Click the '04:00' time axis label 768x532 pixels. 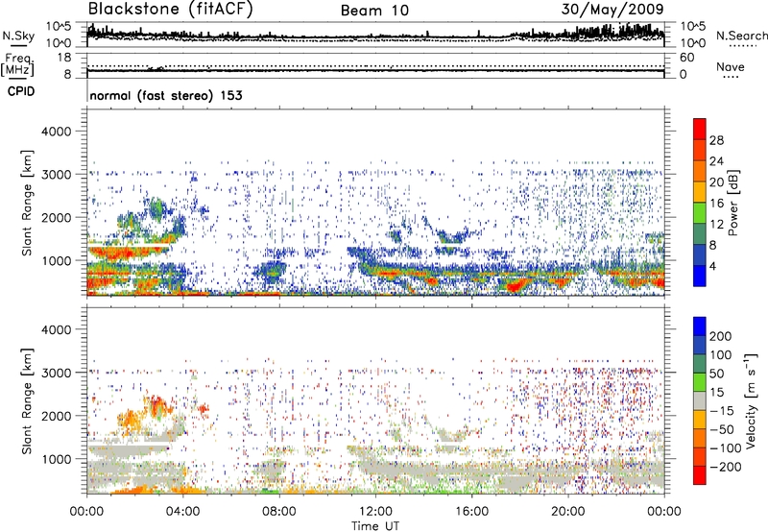tap(182, 512)
